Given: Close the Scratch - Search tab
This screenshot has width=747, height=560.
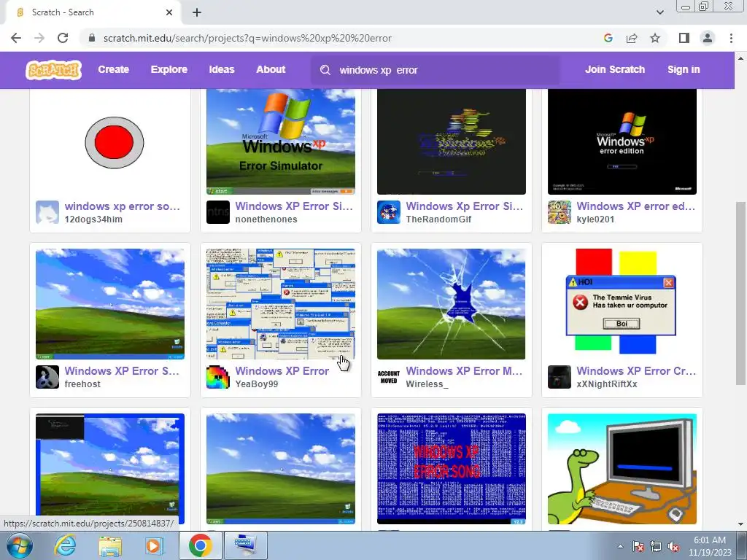Looking at the screenshot, I should click(x=169, y=12).
